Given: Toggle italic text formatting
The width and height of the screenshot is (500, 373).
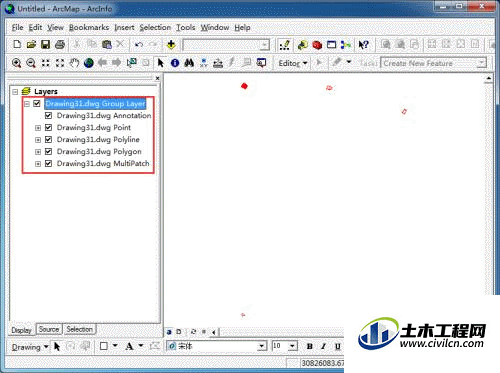Looking at the screenshot, I should pos(323,346).
